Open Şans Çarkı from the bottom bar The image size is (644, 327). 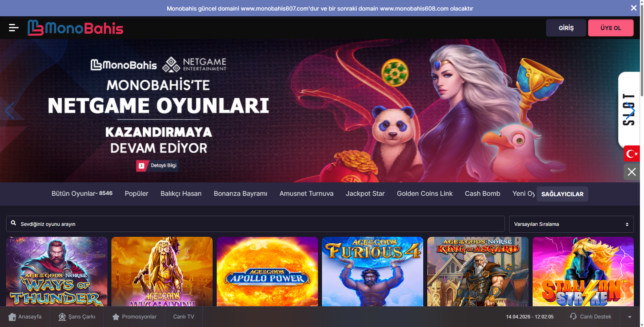pyautogui.click(x=77, y=317)
